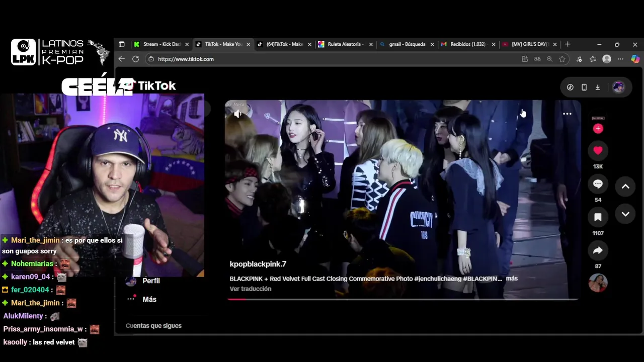Follow the creator with the red plus
This screenshot has height=362, width=644.
click(598, 129)
